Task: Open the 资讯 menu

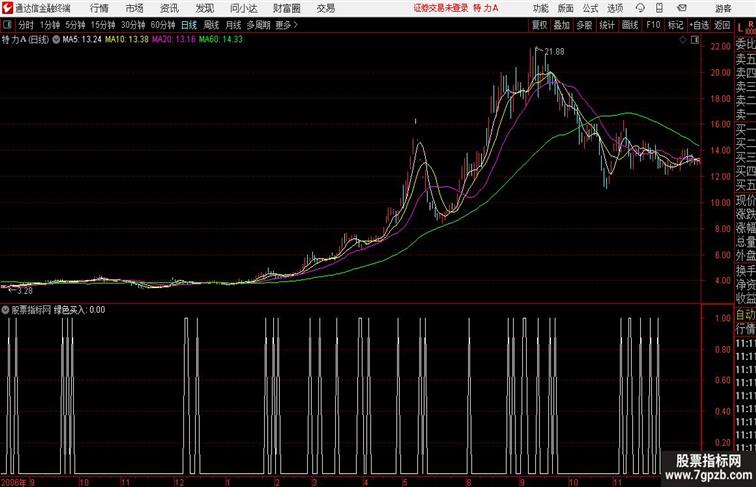Action: click(169, 8)
